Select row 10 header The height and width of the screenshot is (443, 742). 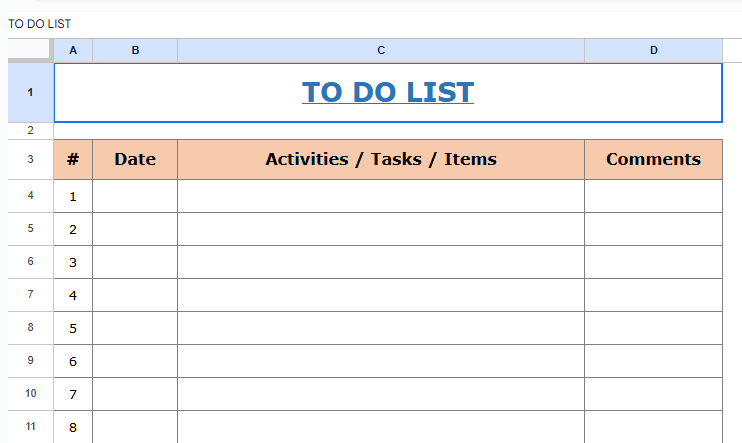pyautogui.click(x=30, y=393)
